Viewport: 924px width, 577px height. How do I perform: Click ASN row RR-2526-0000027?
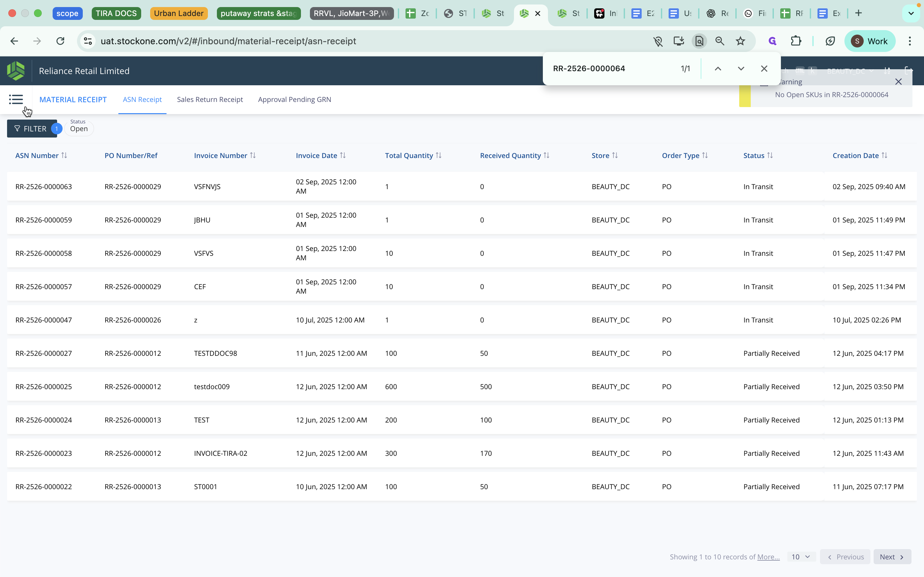point(44,353)
